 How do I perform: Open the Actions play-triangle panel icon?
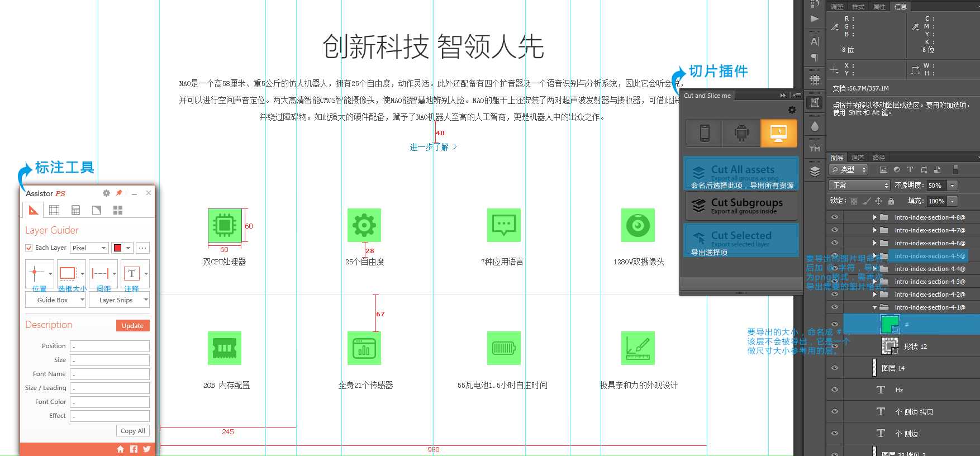click(815, 18)
